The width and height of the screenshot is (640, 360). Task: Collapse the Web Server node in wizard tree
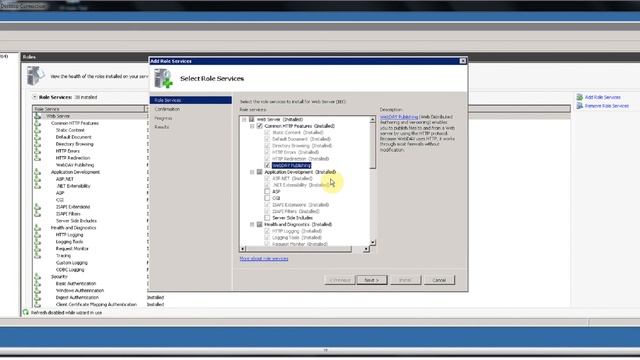(244, 120)
